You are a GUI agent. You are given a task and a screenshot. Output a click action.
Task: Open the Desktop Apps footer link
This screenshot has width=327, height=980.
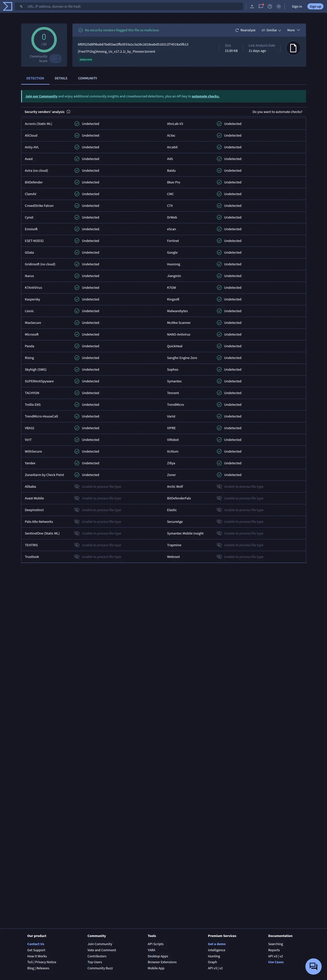[x=158, y=956]
